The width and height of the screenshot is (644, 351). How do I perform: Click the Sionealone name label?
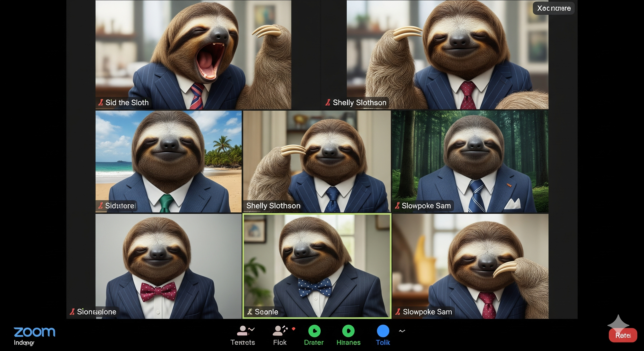click(x=96, y=311)
